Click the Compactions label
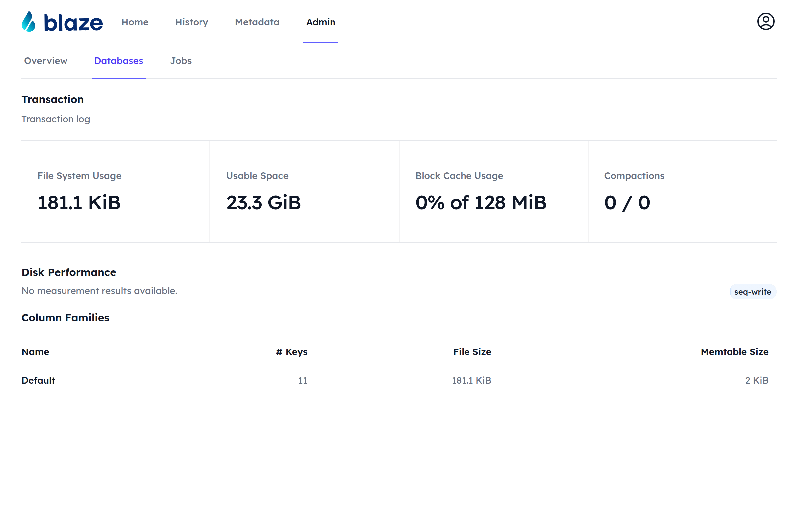 pos(634,176)
